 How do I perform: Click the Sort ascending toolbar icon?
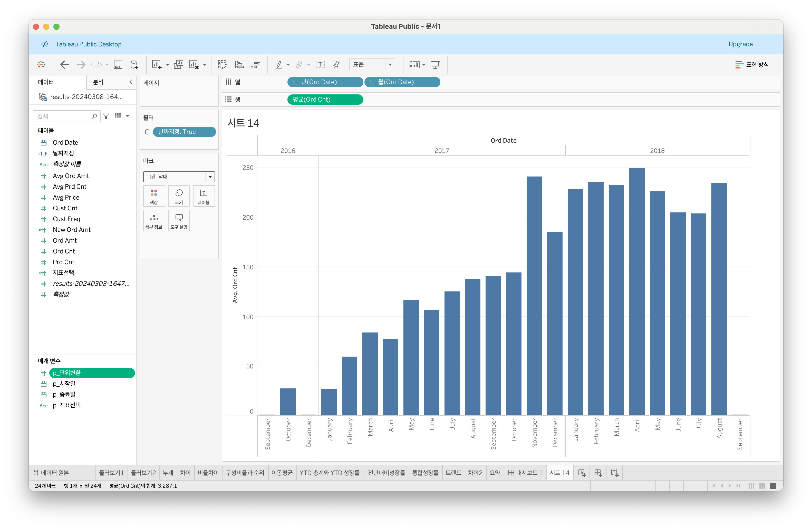point(239,64)
